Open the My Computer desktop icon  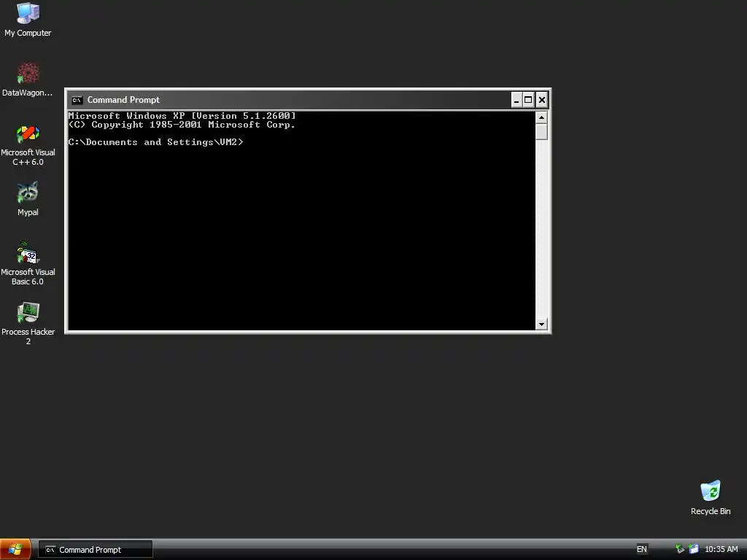click(28, 20)
